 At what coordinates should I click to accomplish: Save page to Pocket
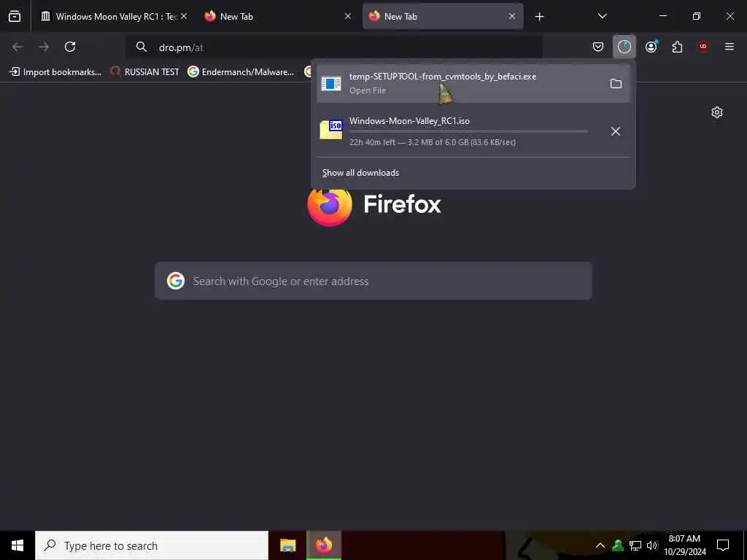598,47
